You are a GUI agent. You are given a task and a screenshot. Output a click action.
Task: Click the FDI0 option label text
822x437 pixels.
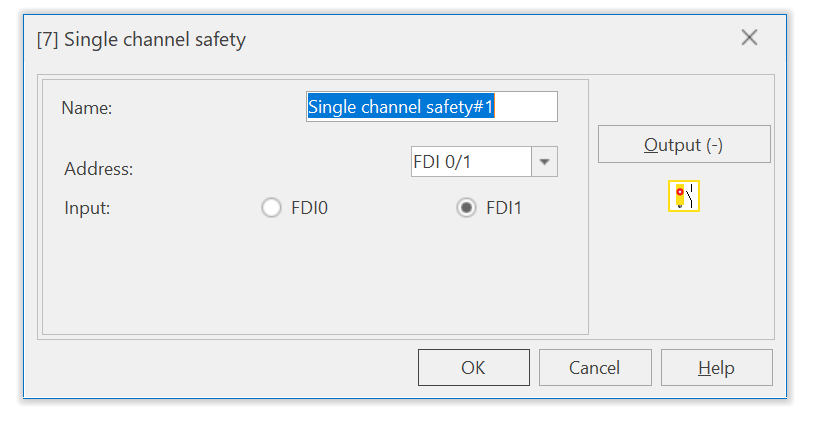click(309, 208)
